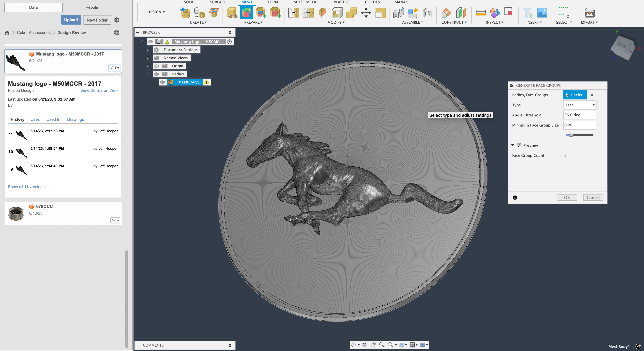
Task: Toggle the Preview checkbox
Action: tap(519, 145)
